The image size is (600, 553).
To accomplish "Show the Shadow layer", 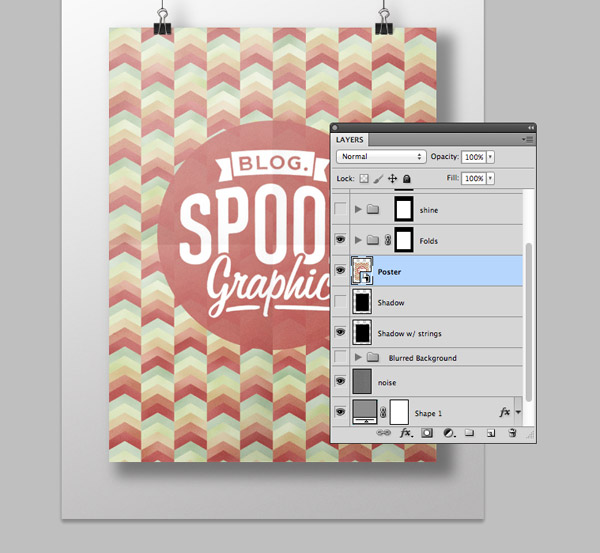I will tap(340, 302).
